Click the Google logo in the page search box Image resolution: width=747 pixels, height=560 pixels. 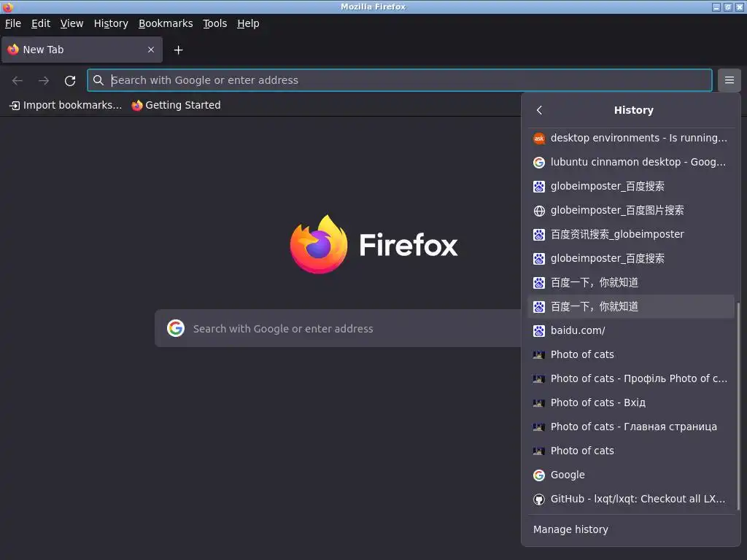[x=176, y=328]
